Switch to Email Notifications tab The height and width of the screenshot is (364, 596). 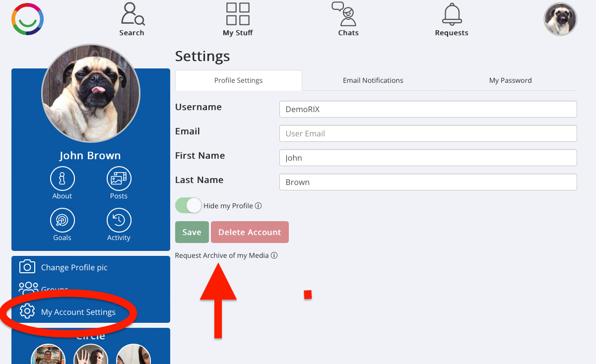pyautogui.click(x=373, y=80)
